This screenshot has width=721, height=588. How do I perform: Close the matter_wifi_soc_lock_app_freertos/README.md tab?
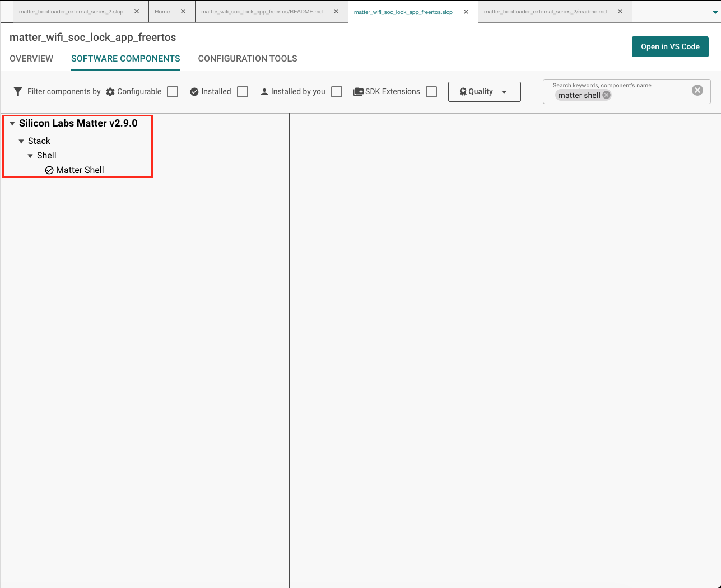[336, 11]
